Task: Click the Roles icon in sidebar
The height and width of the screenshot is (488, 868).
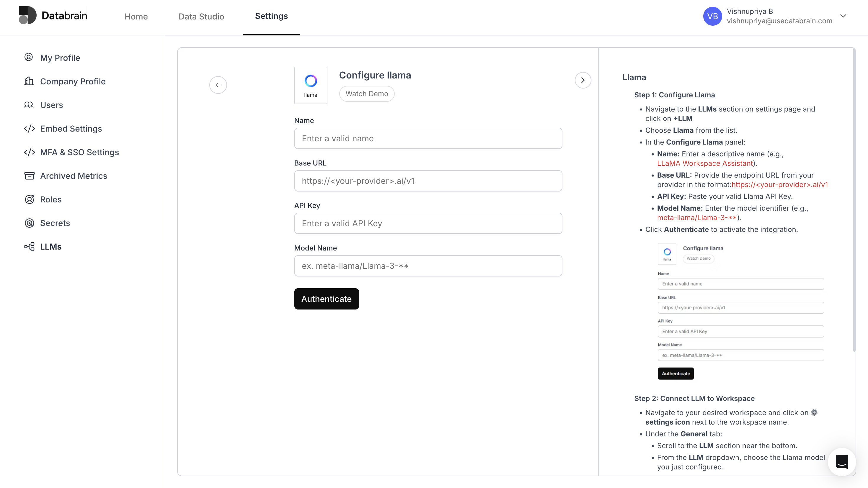Action: [x=29, y=199]
